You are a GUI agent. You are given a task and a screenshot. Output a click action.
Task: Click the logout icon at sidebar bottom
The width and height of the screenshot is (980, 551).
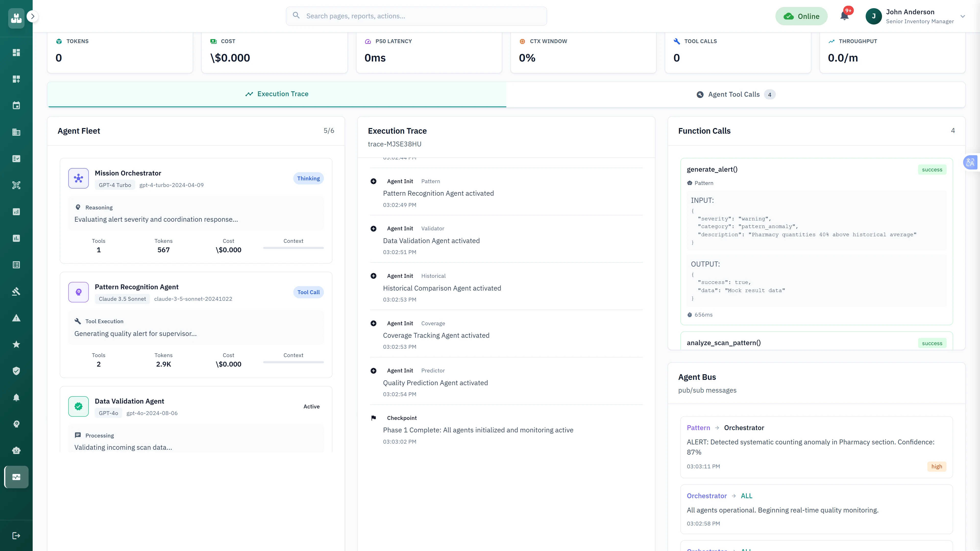[x=16, y=536]
